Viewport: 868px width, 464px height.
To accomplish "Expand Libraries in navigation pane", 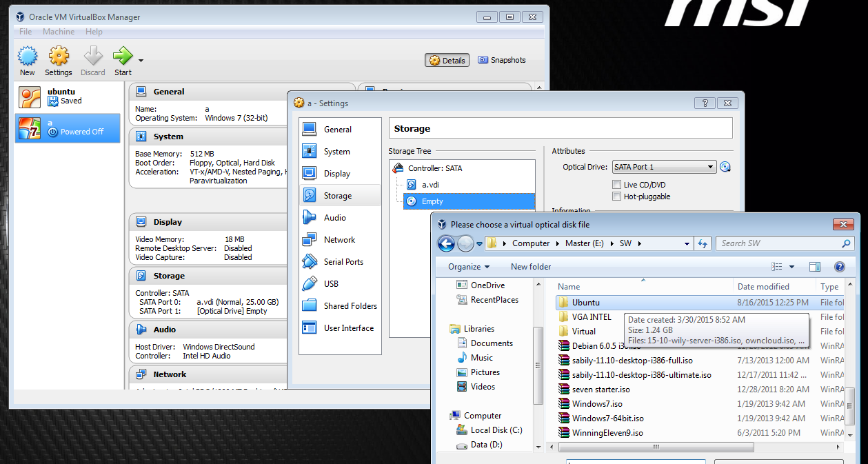I will point(478,329).
